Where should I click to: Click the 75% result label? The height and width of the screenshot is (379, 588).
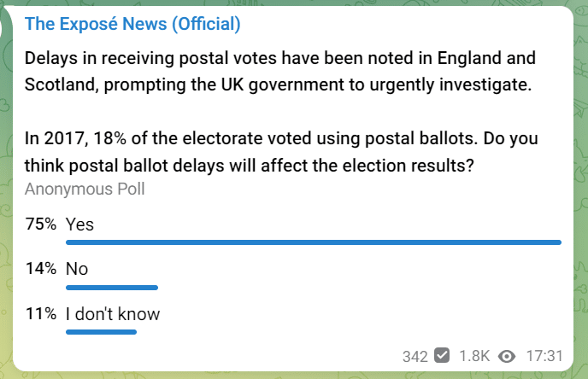tap(40, 224)
